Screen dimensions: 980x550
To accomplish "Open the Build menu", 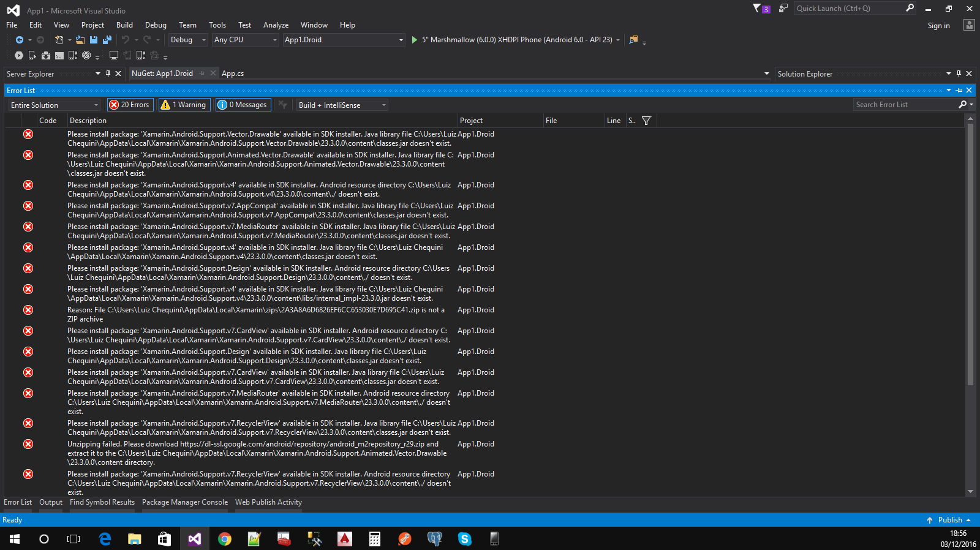I will point(124,25).
